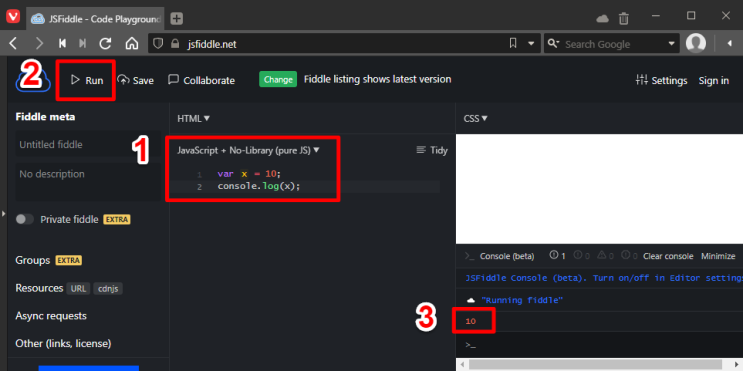Image resolution: width=743 pixels, height=371 pixels.
Task: Click the URL tag next to Resources
Action: coord(78,289)
